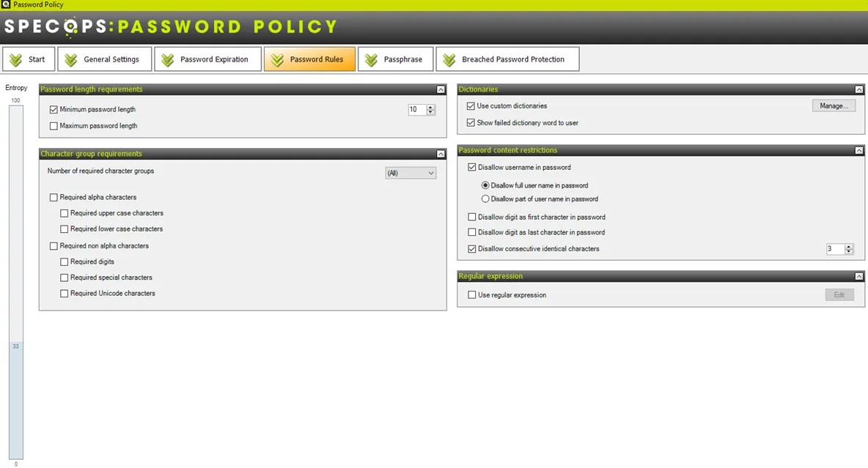Enable Use regular expression

pos(472,295)
